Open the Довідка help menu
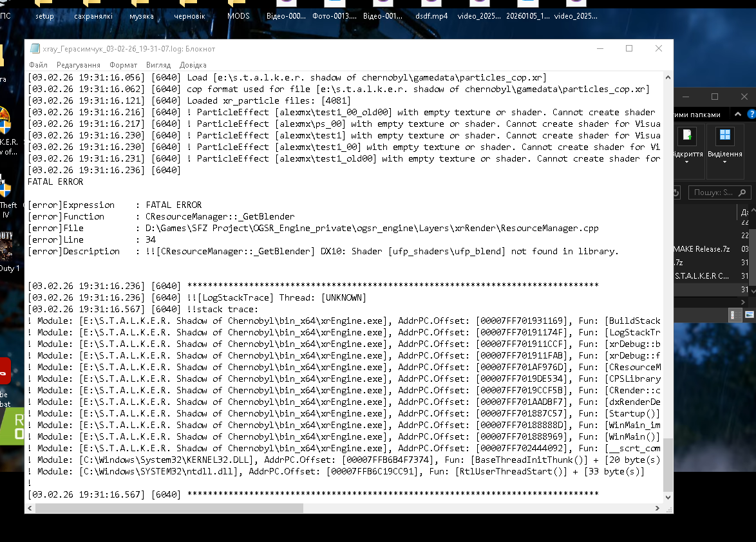The width and height of the screenshot is (756, 542). 193,65
